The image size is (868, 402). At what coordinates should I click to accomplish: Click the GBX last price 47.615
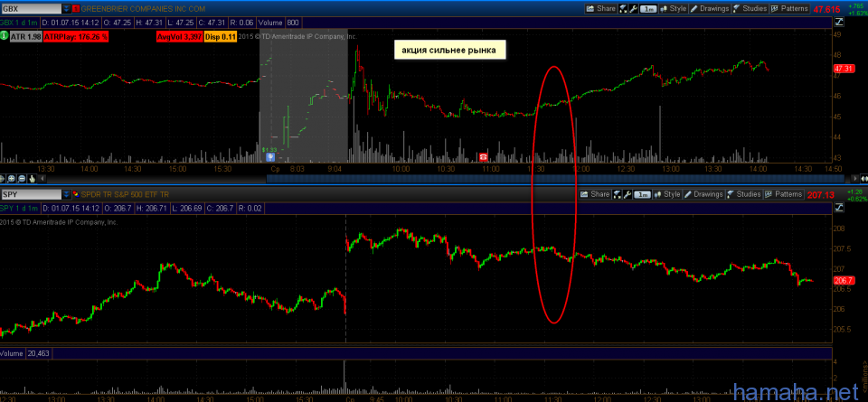pos(826,9)
